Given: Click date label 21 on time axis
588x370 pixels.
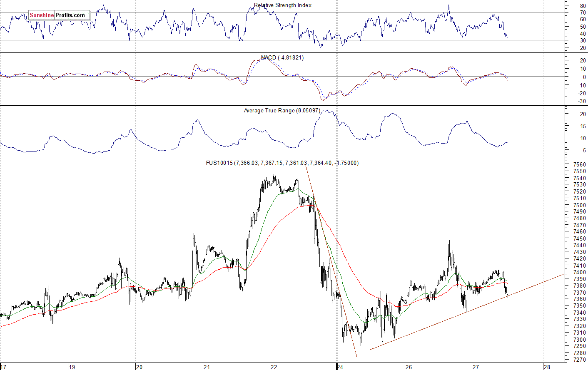Looking at the screenshot, I should pos(207,367).
